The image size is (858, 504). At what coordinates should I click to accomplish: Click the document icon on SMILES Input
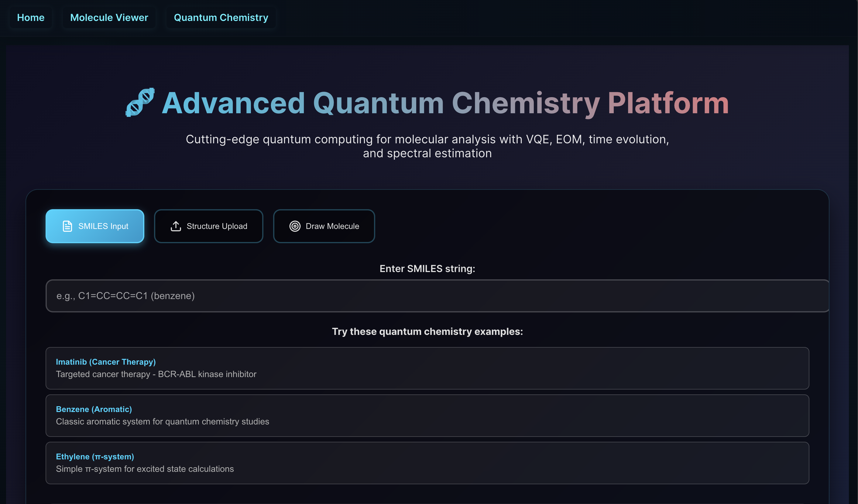(x=67, y=226)
